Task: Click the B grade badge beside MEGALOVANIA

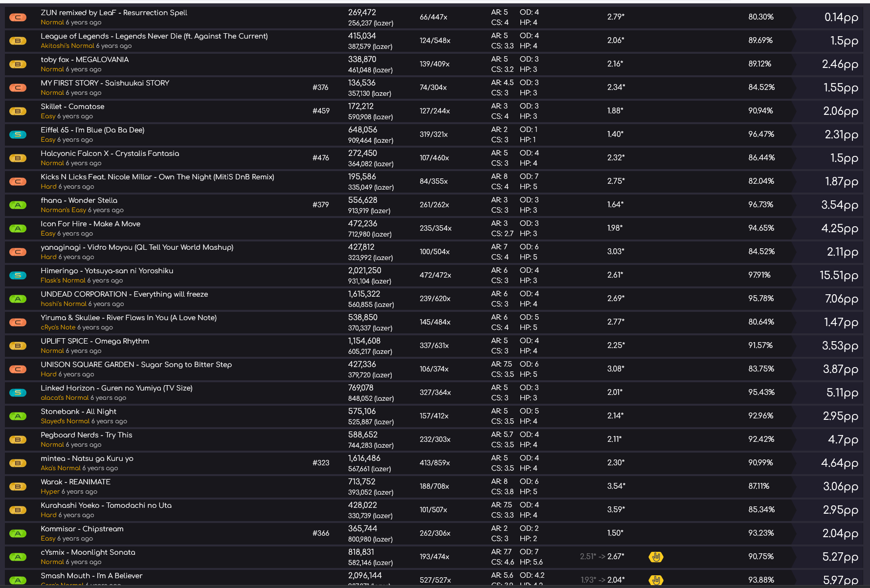Action: point(18,64)
